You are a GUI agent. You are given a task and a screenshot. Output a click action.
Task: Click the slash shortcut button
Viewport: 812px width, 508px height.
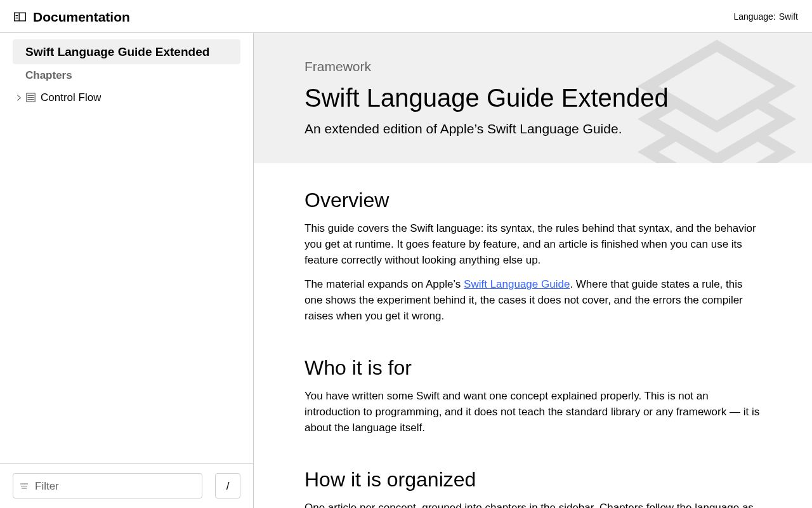(228, 486)
